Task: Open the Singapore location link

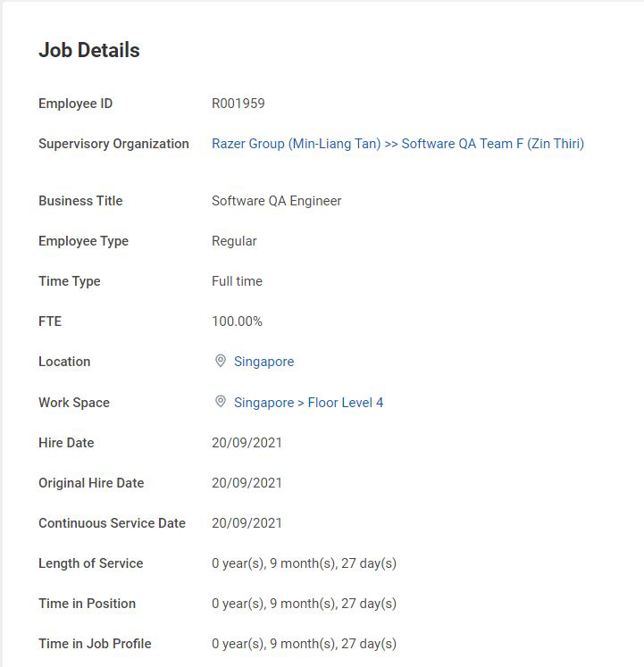Action: click(x=263, y=362)
